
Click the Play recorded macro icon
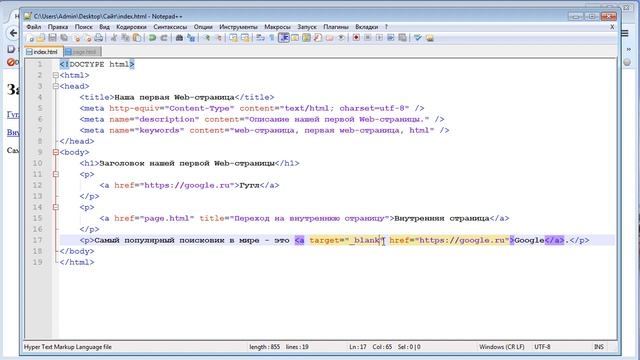click(x=379, y=38)
